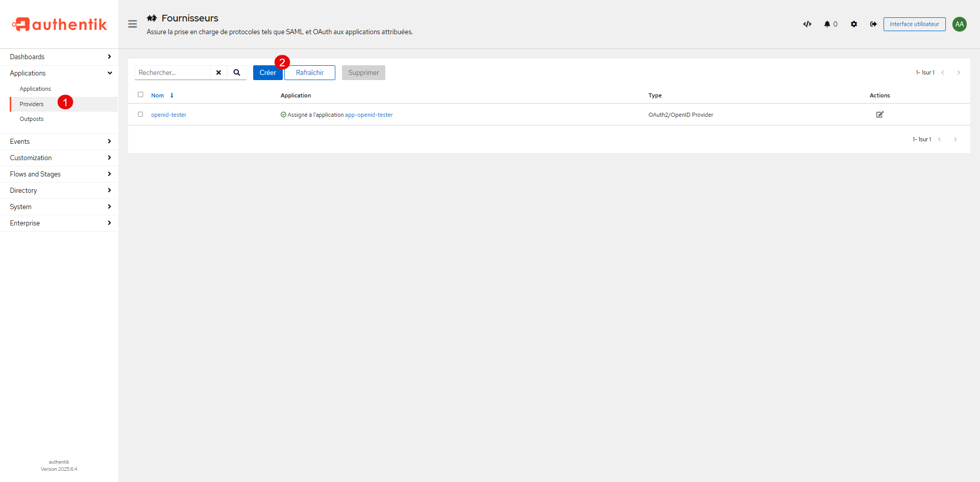Open the app-openid-tester application link
Viewport: 980px width, 482px height.
[x=369, y=115]
